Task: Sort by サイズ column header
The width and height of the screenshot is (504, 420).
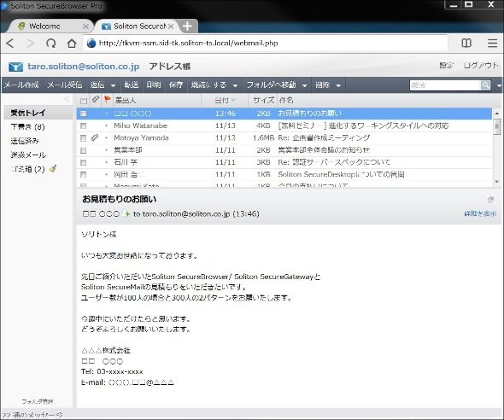Action: [x=263, y=100]
